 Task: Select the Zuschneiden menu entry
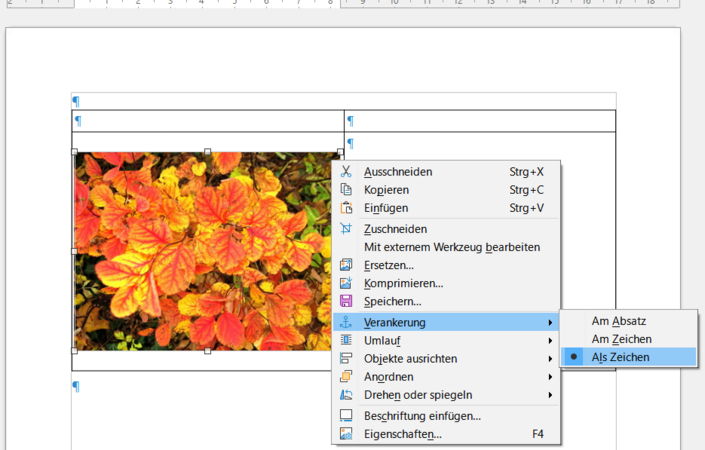[x=446, y=229]
